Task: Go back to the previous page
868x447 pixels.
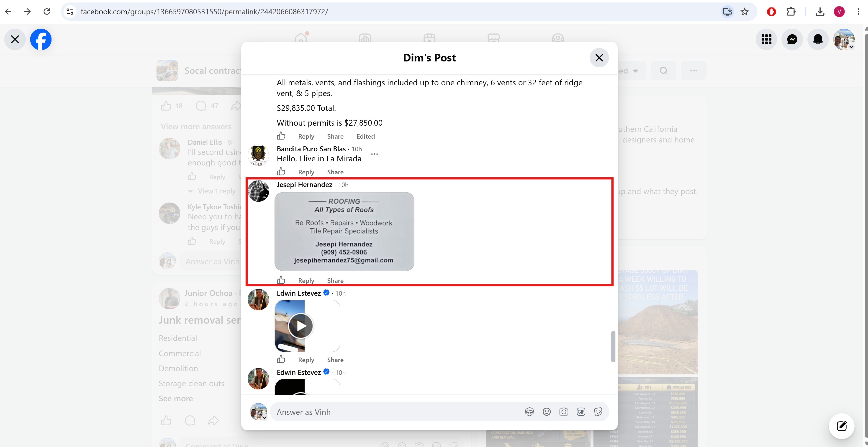Action: (x=8, y=12)
